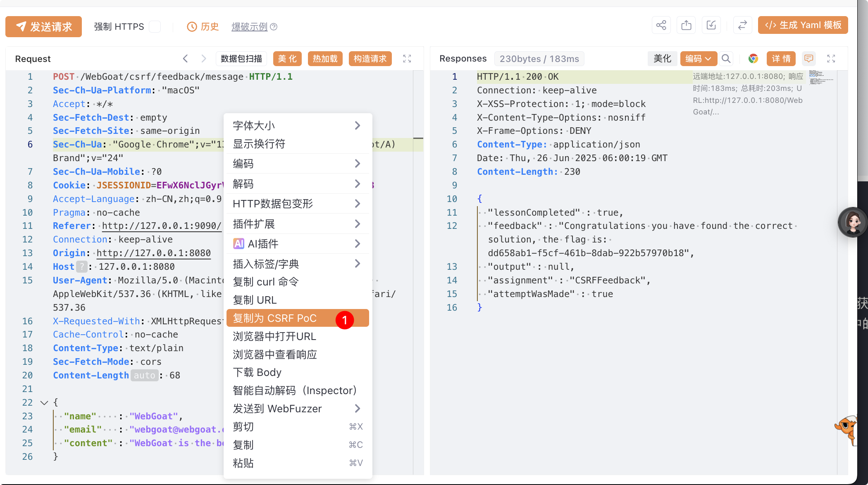This screenshot has width=868, height=485.
Task: Click the Request editor vertical scrollbar
Action: 418,273
